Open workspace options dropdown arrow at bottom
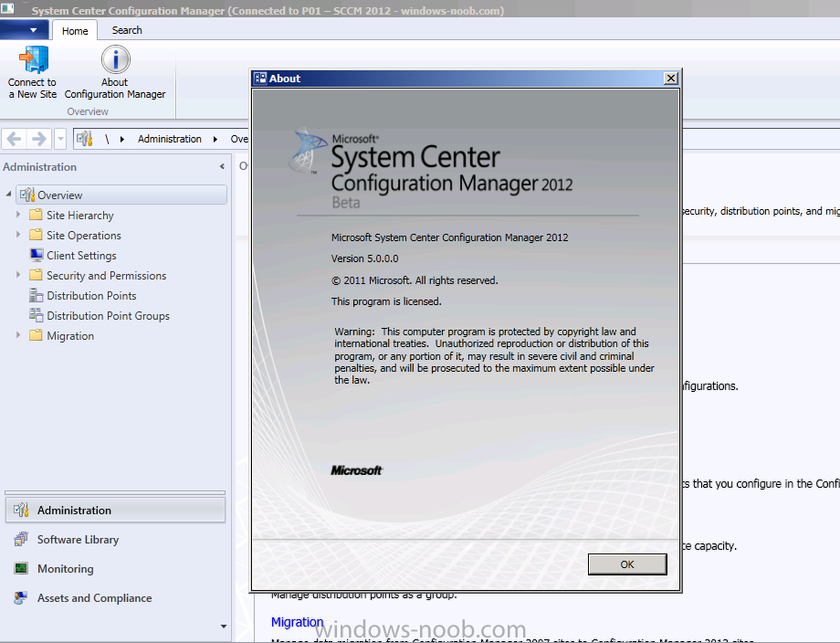840x643 pixels. (224, 627)
